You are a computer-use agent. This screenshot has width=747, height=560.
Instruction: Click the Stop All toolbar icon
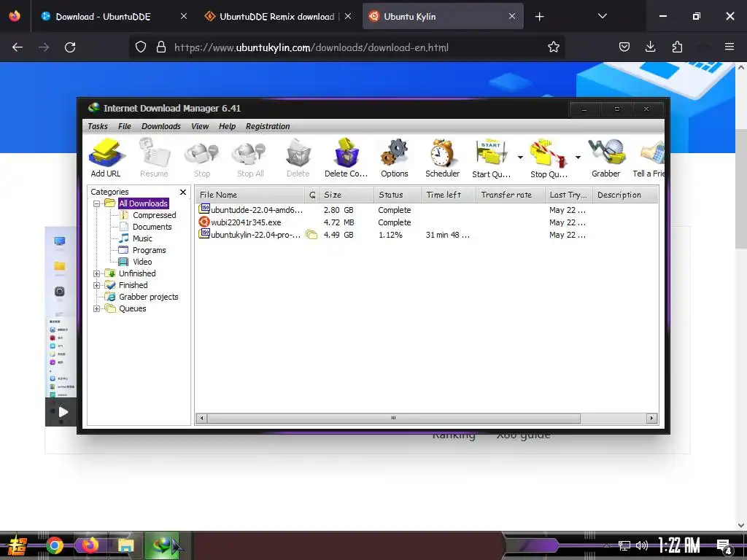coord(250,157)
